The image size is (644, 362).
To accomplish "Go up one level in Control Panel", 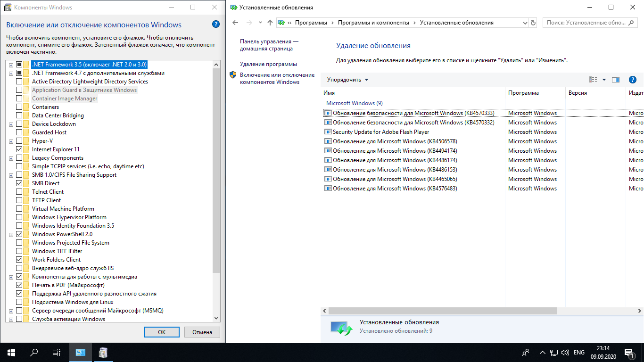I will click(x=270, y=23).
